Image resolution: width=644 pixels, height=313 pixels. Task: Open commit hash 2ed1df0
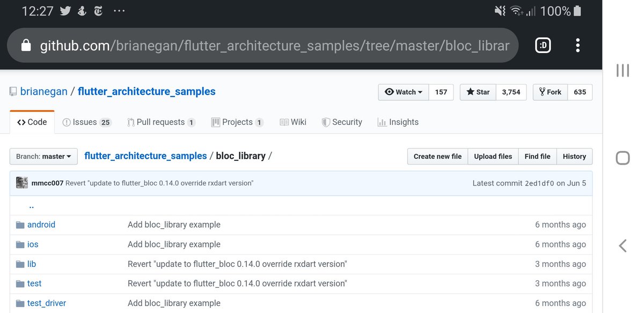tap(539, 183)
